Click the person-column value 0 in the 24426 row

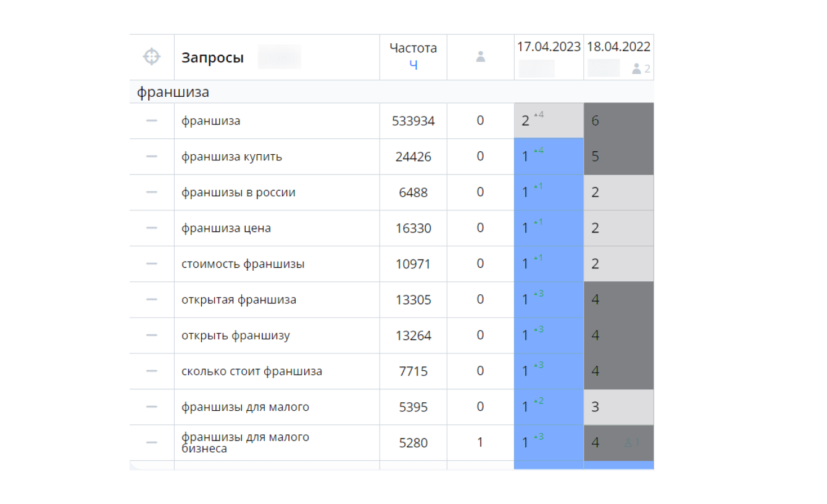[480, 157]
